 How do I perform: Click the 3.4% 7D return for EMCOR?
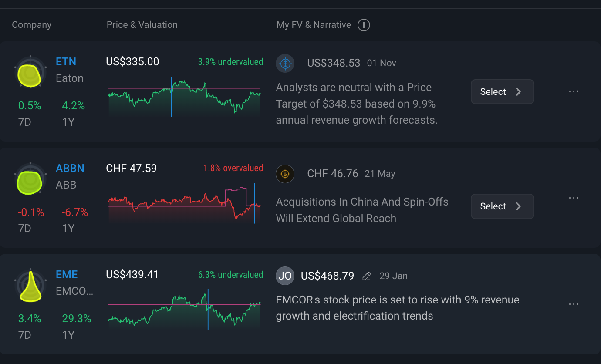(30, 319)
